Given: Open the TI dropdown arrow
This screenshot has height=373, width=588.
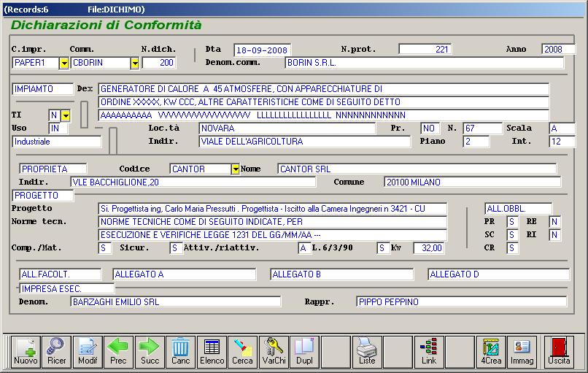Looking at the screenshot, I should click(x=66, y=115).
